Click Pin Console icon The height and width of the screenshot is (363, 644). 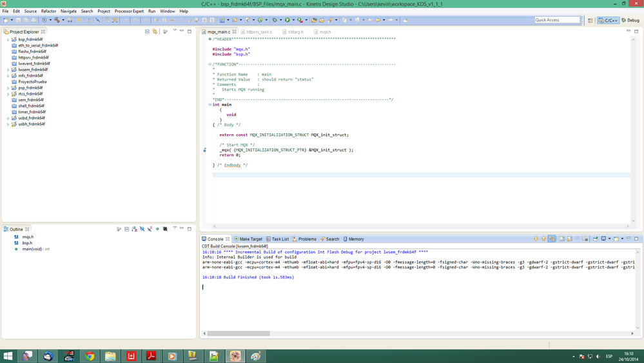tap(595, 239)
